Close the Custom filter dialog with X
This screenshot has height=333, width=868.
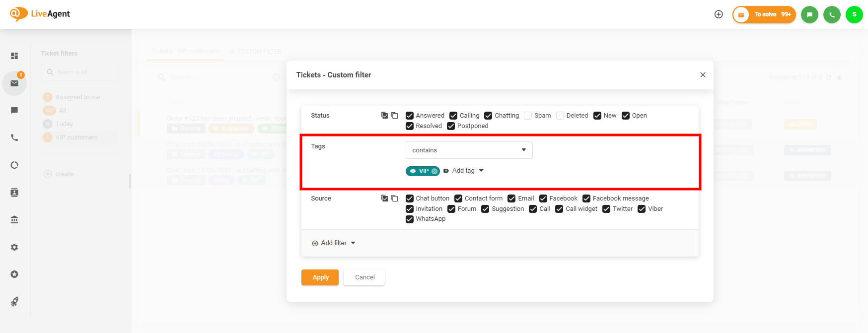coord(703,75)
